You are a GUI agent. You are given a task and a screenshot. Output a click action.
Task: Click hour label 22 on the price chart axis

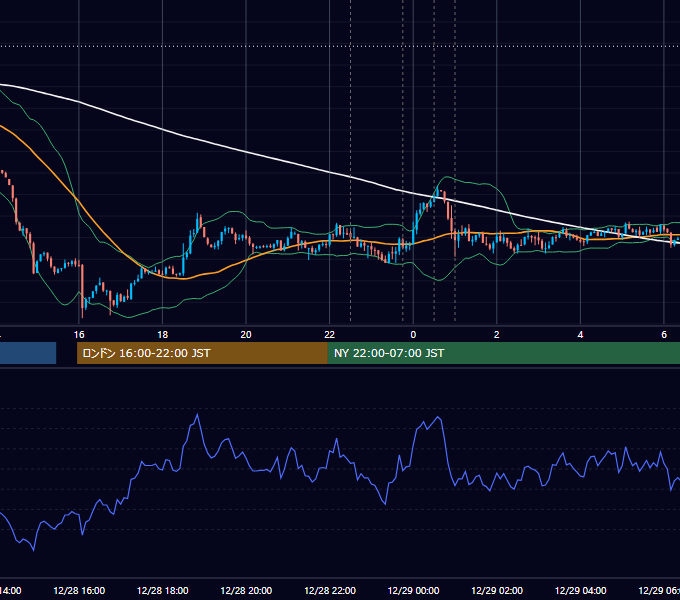click(x=330, y=335)
